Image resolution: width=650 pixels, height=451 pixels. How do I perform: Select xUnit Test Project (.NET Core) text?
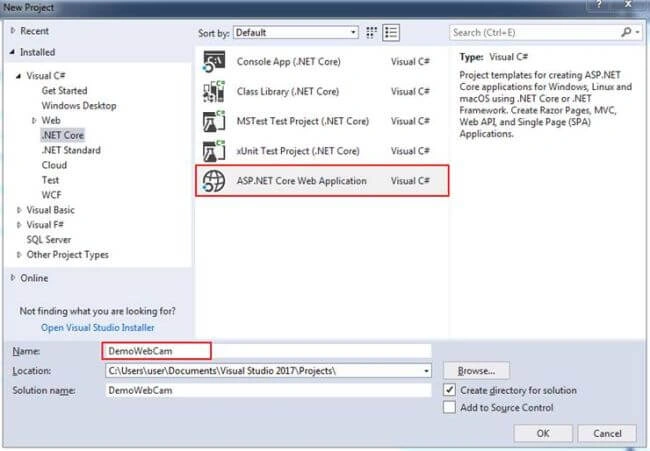coord(298,151)
